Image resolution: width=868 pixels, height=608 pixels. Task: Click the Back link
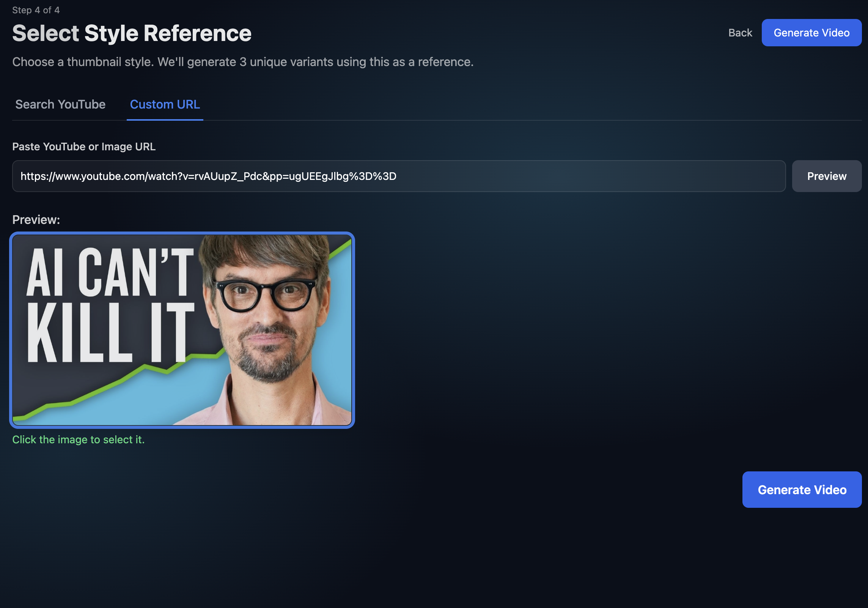coord(740,33)
